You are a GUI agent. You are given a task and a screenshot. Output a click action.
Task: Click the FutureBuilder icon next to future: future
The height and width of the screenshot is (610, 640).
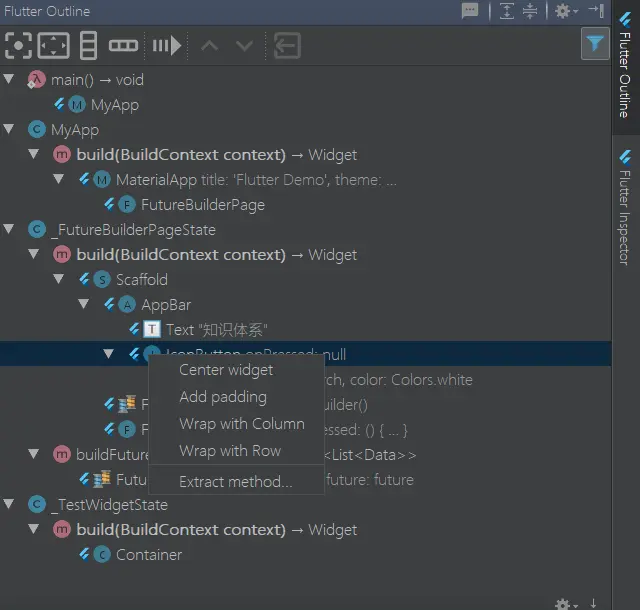click(x=102, y=479)
